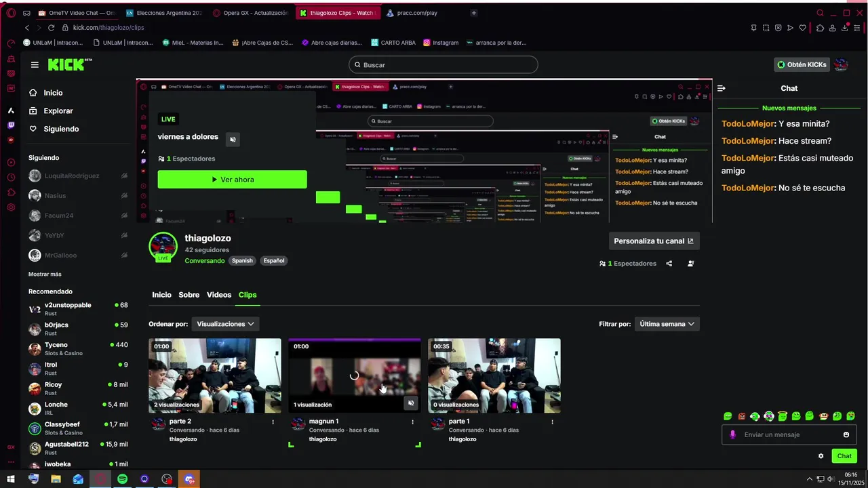Open Aria AI icon in sidebar

[x=11, y=110]
